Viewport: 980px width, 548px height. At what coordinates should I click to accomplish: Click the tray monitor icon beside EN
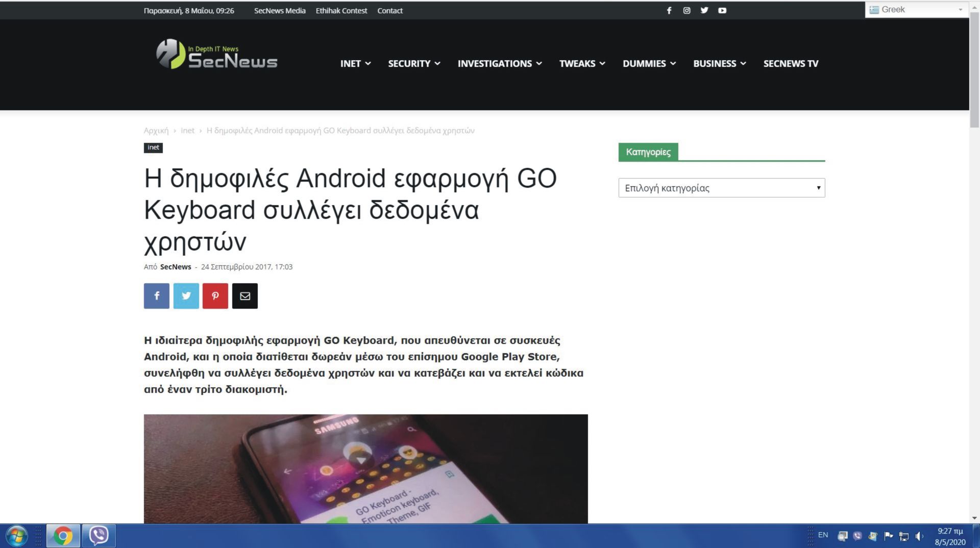click(843, 536)
